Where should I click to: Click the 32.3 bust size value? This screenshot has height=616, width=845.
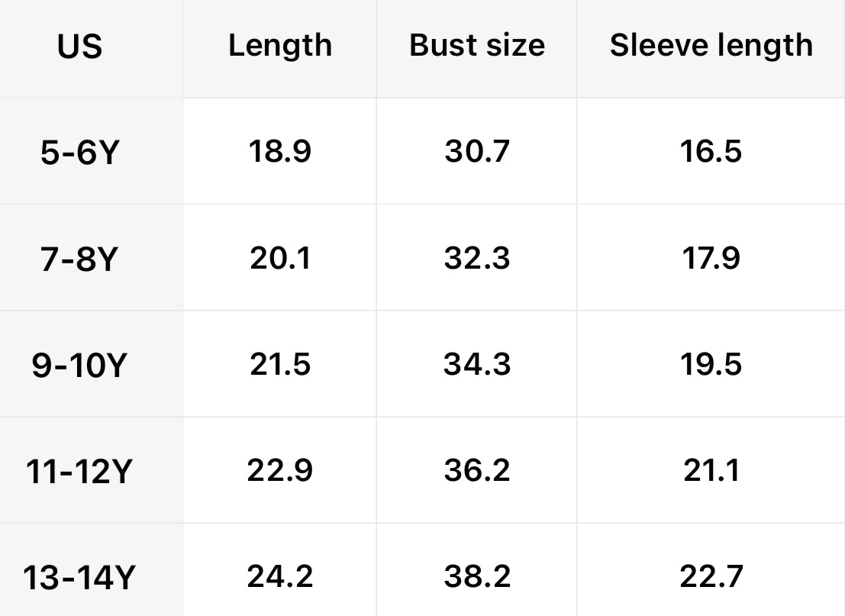point(477,258)
